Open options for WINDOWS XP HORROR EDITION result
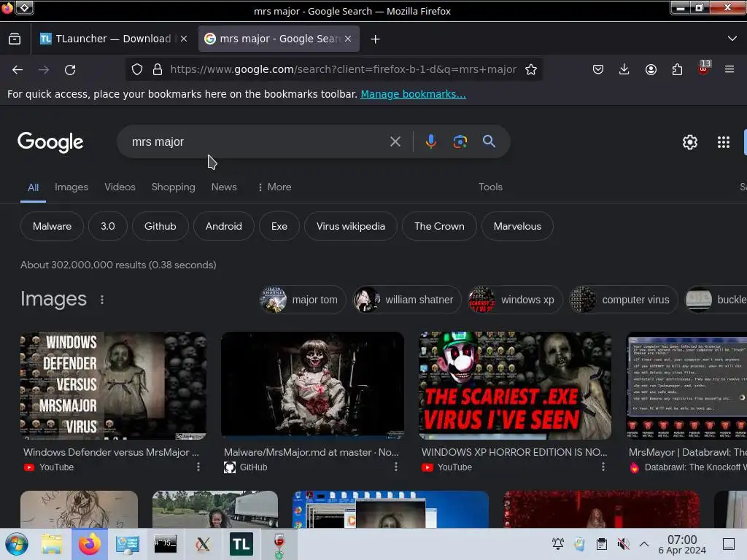This screenshot has height=560, width=747. 603,467
